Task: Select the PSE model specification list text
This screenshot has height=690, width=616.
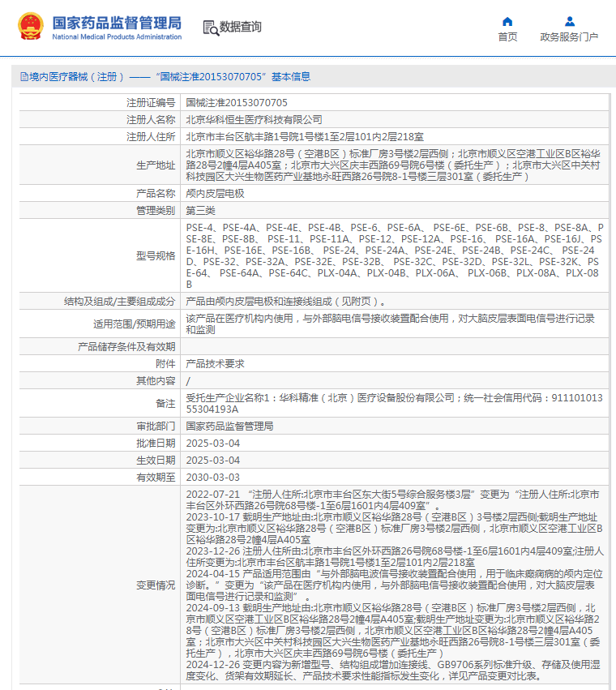Action: point(395,255)
